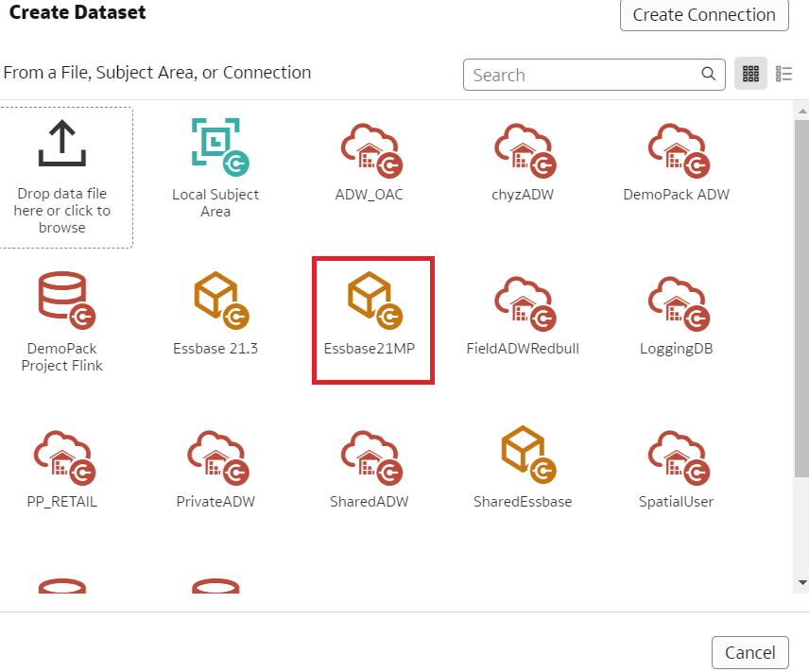Choose the SharedADW connection
The image size is (809, 672).
[x=370, y=470]
